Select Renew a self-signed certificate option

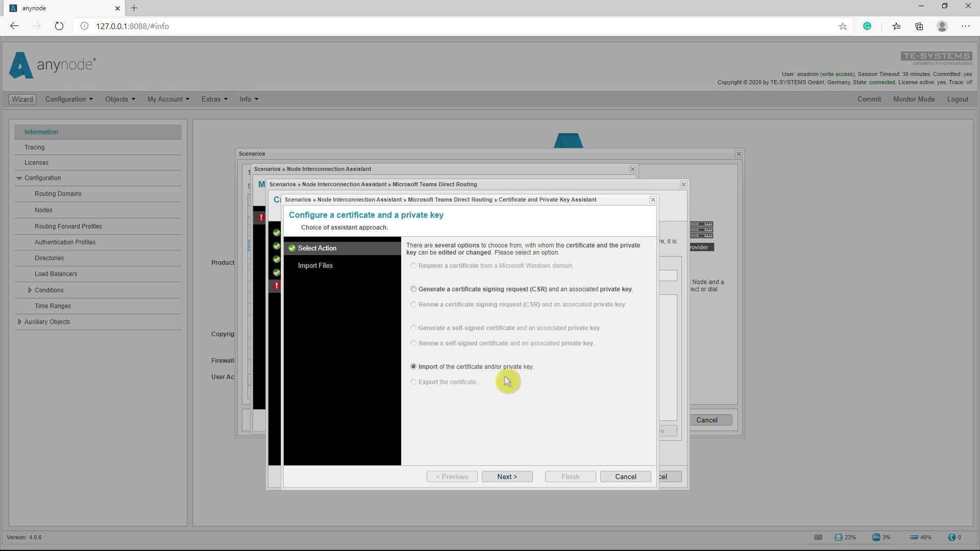413,343
